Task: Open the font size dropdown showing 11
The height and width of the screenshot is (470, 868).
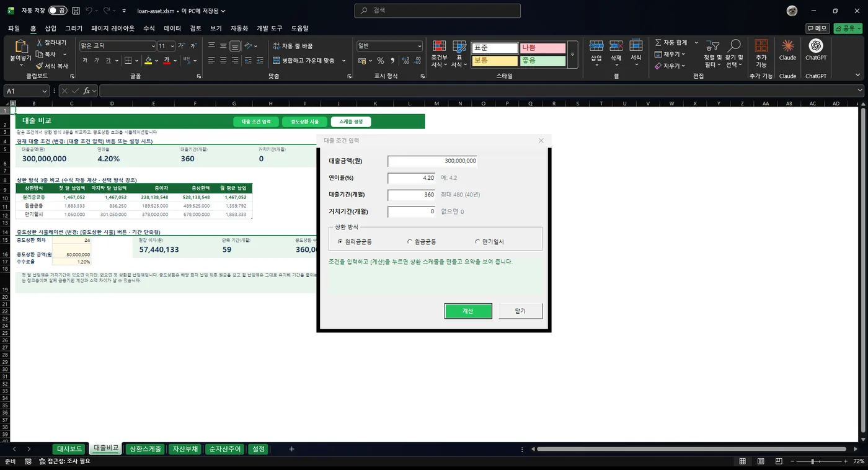Action: [x=172, y=46]
